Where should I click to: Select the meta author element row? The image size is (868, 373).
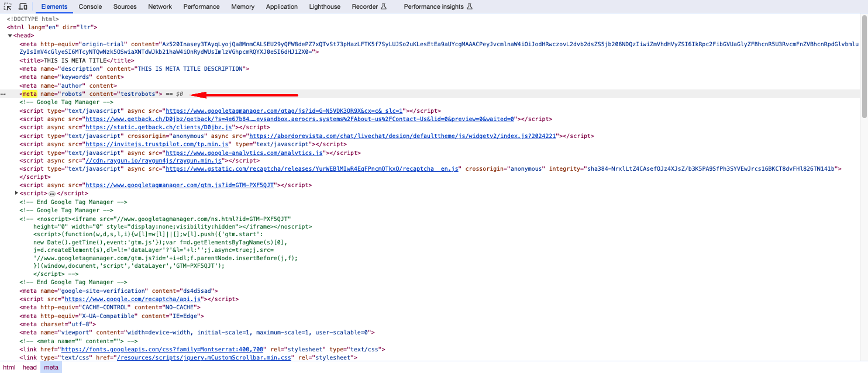coord(68,85)
